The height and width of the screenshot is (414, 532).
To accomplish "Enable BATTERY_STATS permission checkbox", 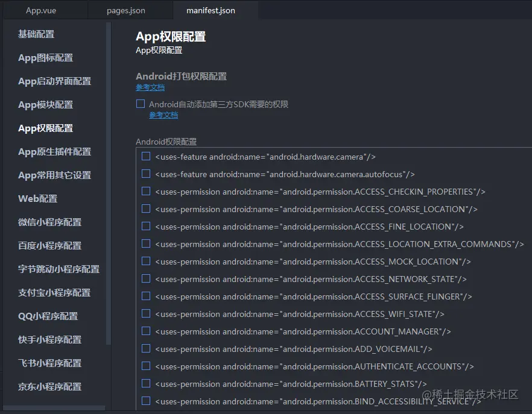I will (x=146, y=383).
